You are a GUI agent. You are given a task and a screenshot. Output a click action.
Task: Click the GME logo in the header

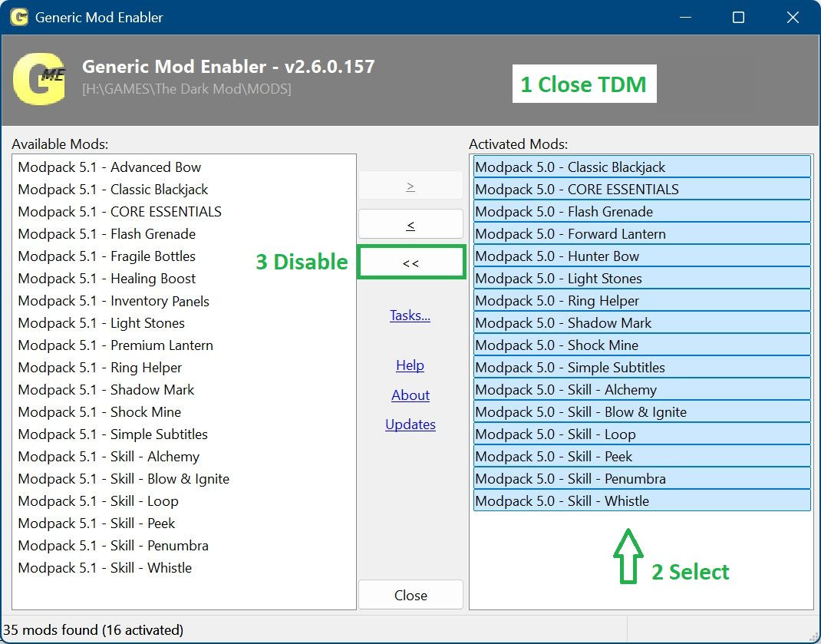click(x=39, y=78)
